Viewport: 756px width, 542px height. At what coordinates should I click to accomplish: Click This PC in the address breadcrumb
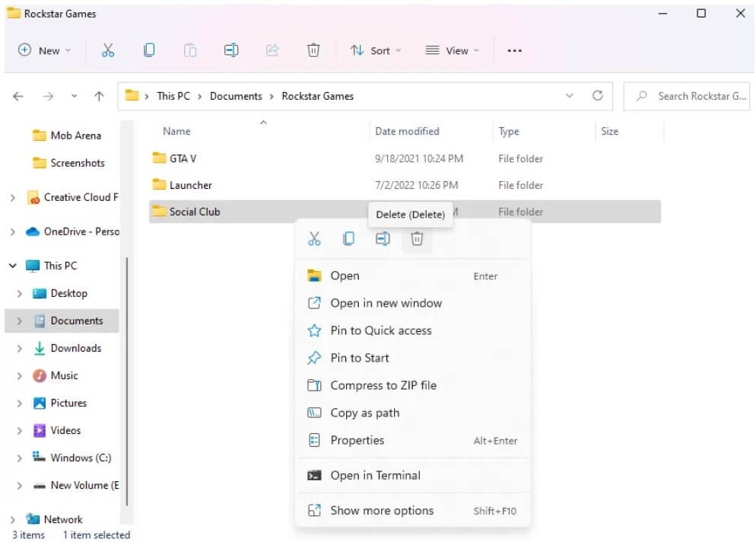click(x=173, y=96)
